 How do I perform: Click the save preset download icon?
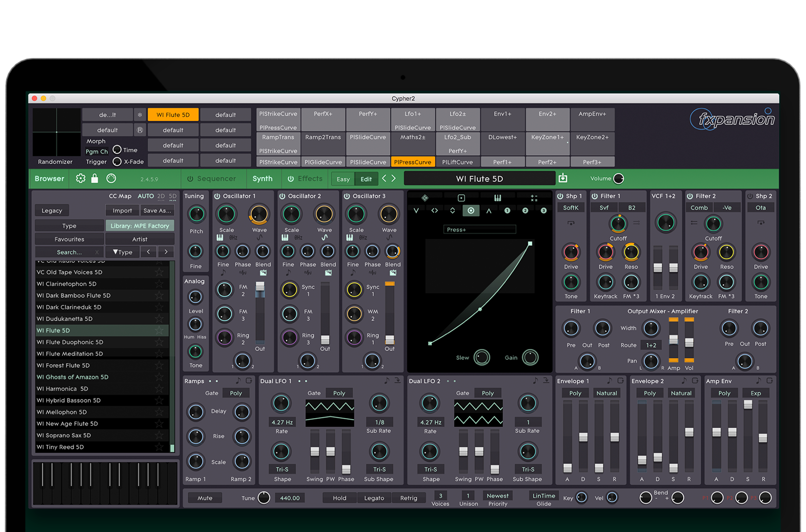tap(563, 178)
